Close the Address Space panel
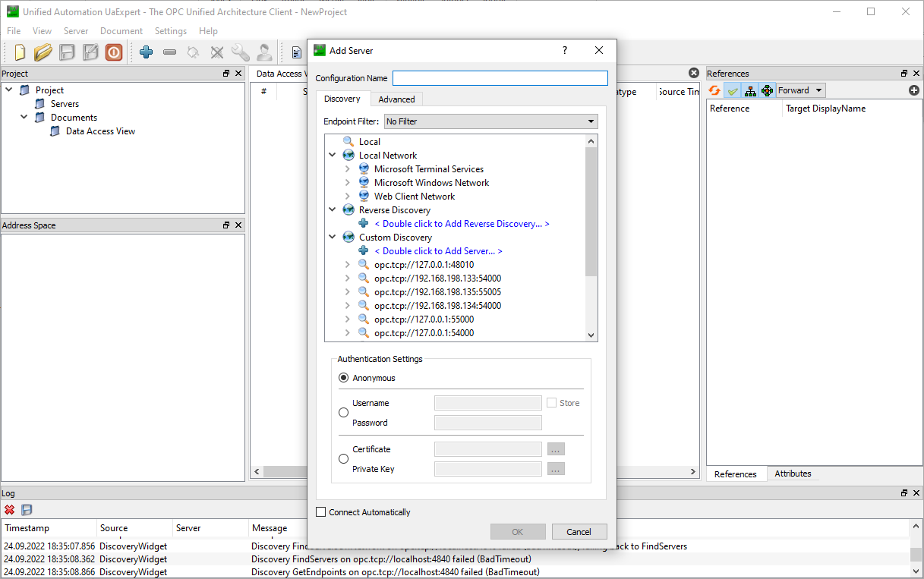The height and width of the screenshot is (579, 924). coord(238,225)
